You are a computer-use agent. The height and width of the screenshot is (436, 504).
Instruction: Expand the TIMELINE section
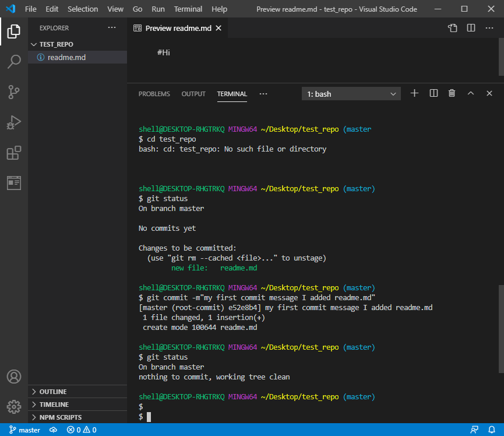(x=77, y=405)
